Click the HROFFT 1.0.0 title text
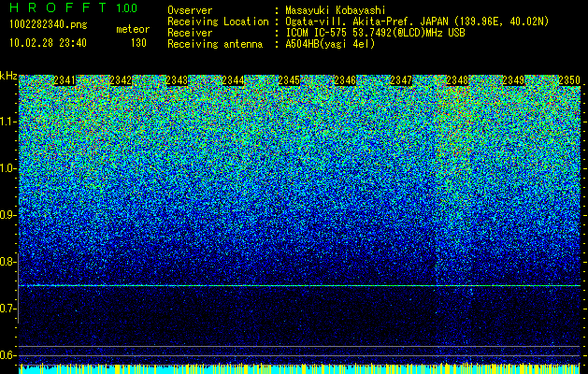 pos(74,7)
